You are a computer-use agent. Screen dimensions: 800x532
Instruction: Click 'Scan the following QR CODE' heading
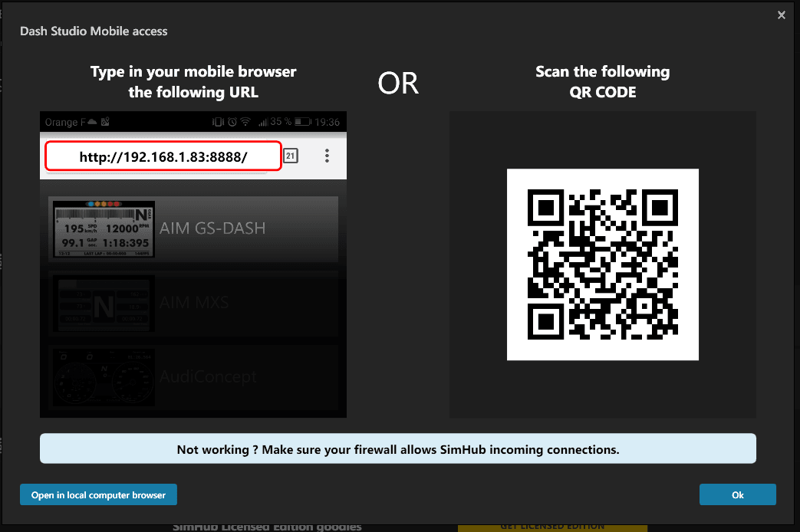(x=603, y=81)
